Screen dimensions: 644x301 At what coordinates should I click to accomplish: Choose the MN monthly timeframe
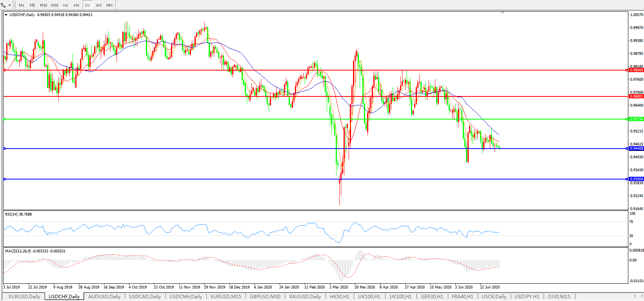click(x=109, y=5)
